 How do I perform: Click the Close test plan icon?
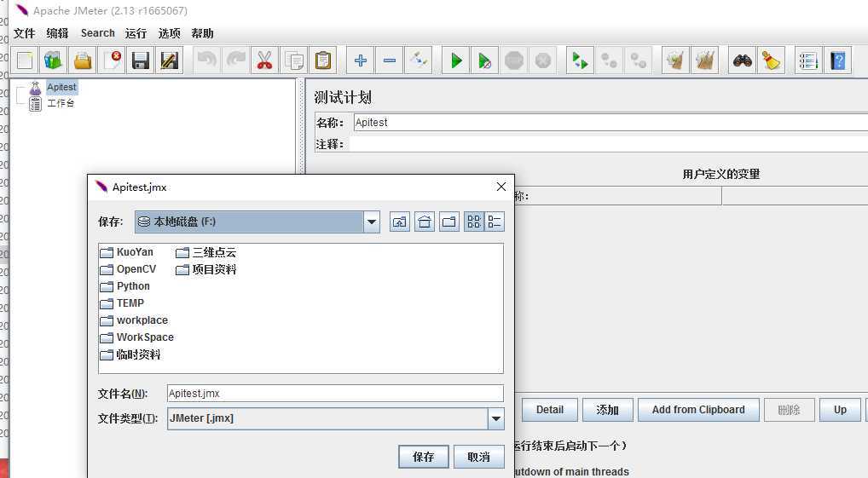tap(112, 60)
